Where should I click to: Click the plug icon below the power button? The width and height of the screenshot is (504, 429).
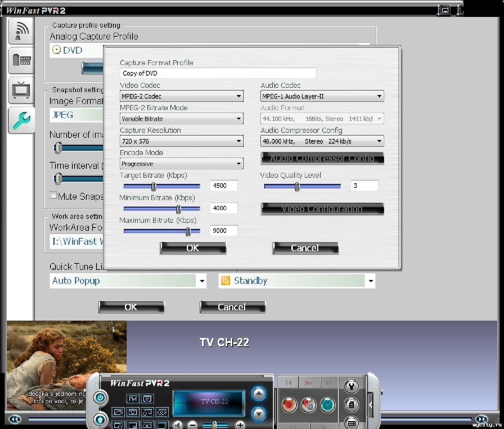tap(100, 419)
